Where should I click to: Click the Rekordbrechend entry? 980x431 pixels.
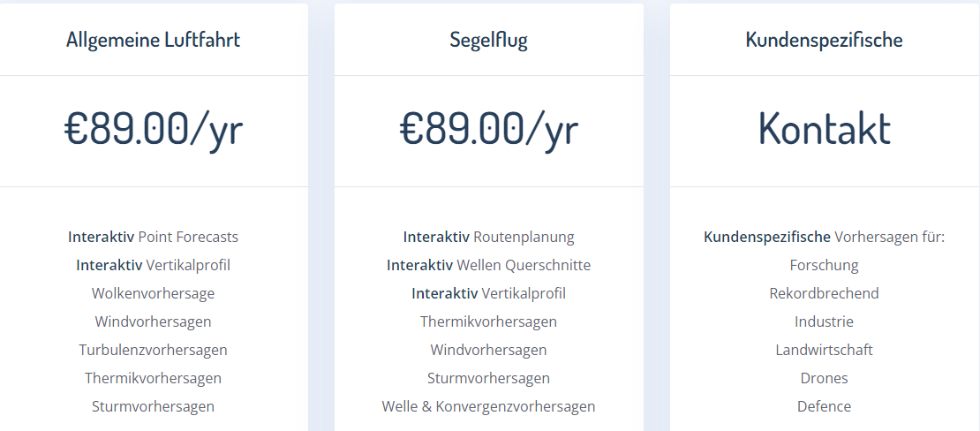coord(824,293)
